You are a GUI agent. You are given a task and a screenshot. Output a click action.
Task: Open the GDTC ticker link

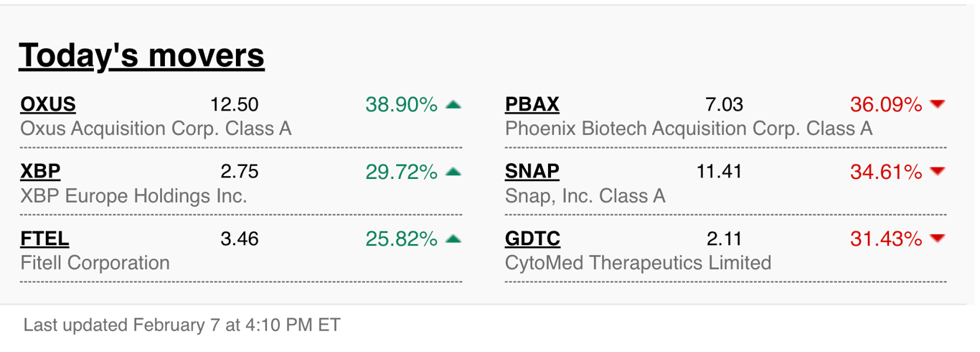click(x=533, y=238)
